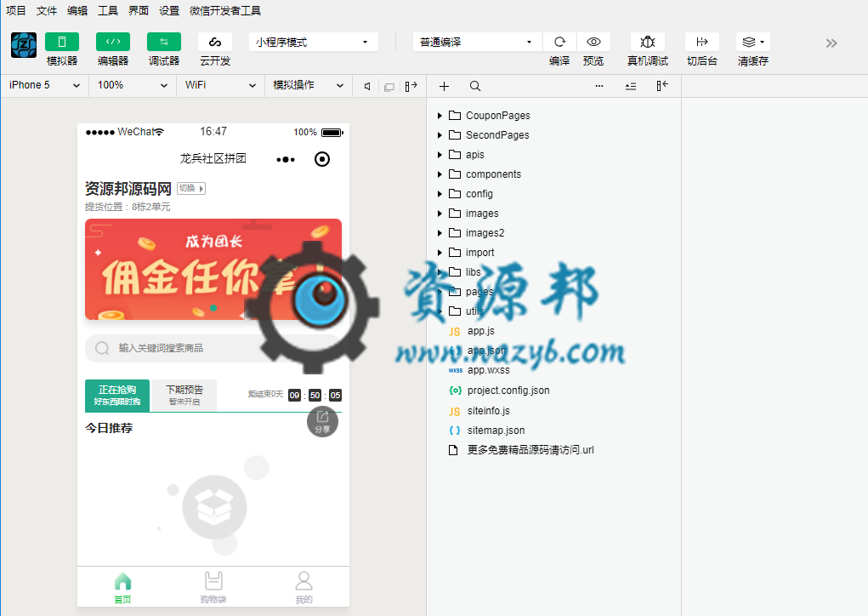868x616 pixels.
Task: Click the 分享 share floating button
Action: tap(323, 421)
